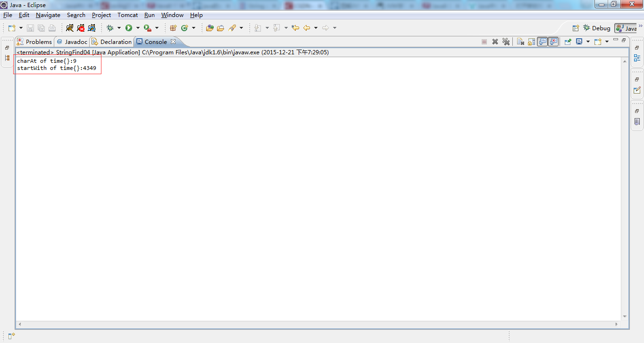The height and width of the screenshot is (343, 644).
Task: Open the Help menu
Action: [196, 15]
